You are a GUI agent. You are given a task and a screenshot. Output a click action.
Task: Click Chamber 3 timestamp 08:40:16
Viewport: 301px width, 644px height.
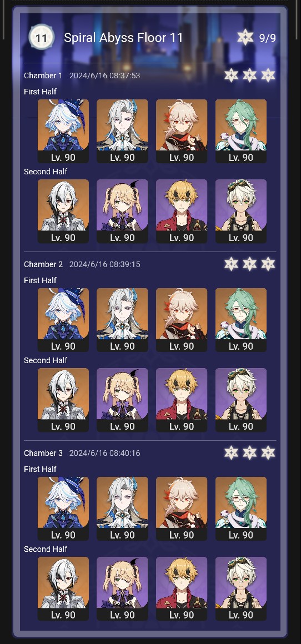tap(105, 453)
